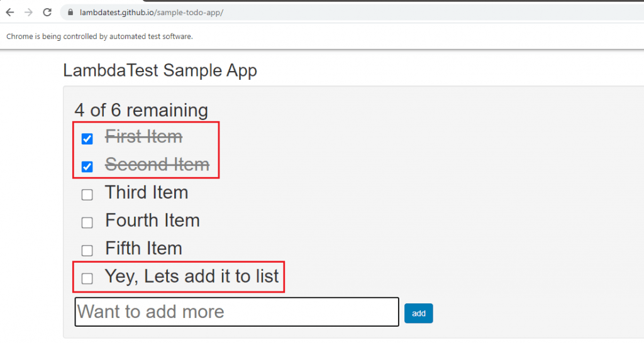Check 'Yey, Lets add it to list' checkbox
Screen dimensions: 644x343
click(x=87, y=278)
